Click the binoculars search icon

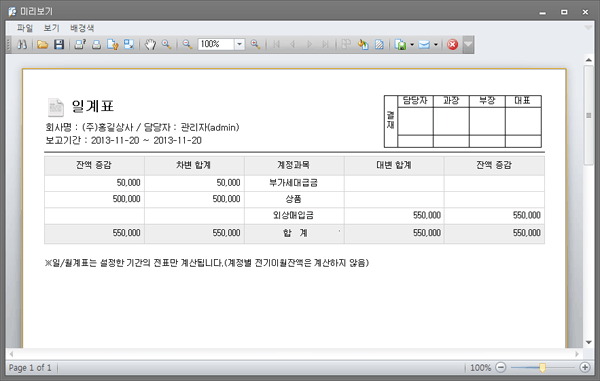[22, 44]
